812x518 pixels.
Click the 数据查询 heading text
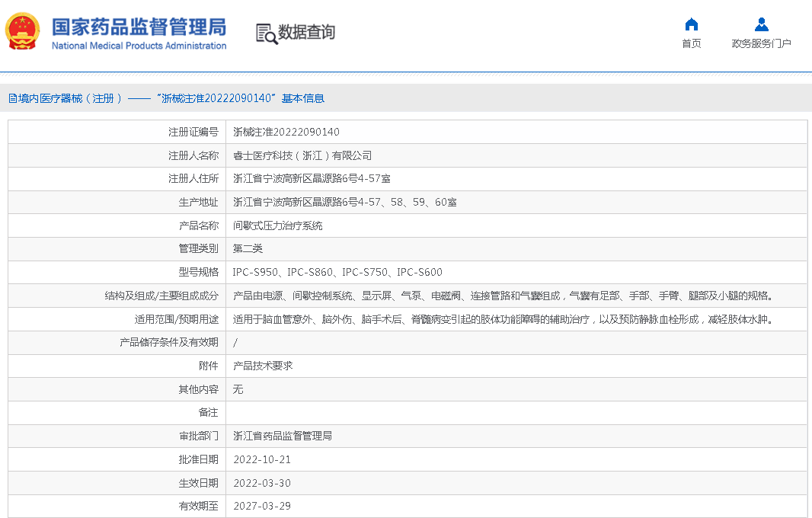306,33
